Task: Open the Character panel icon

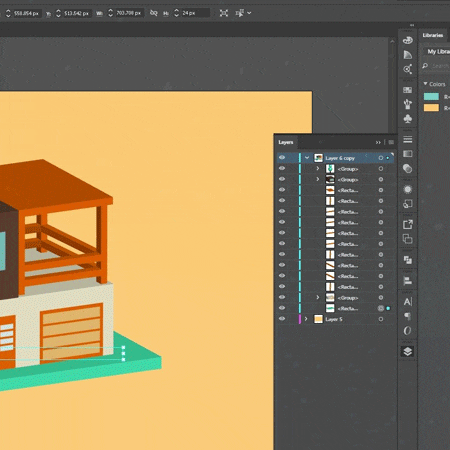Action: [x=407, y=302]
